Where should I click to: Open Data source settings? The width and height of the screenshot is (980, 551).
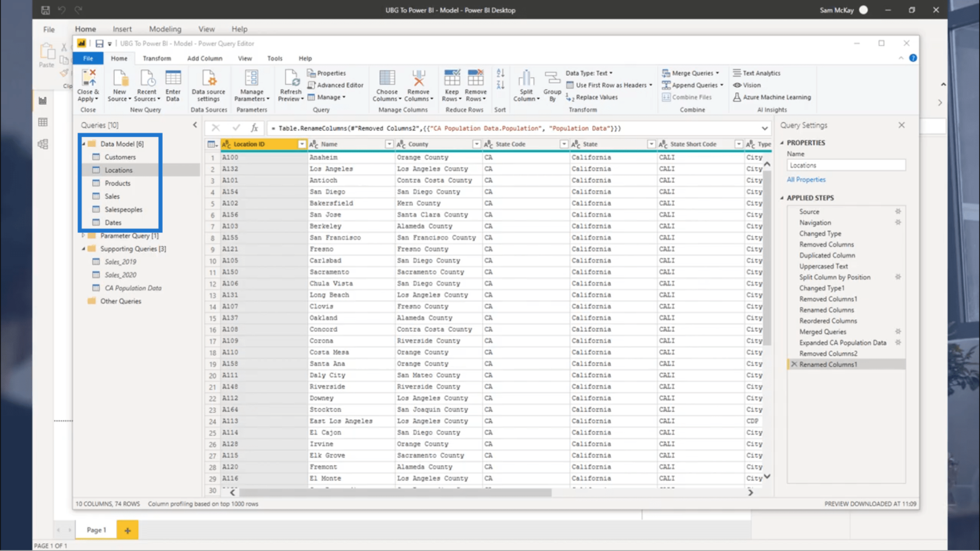tap(208, 85)
